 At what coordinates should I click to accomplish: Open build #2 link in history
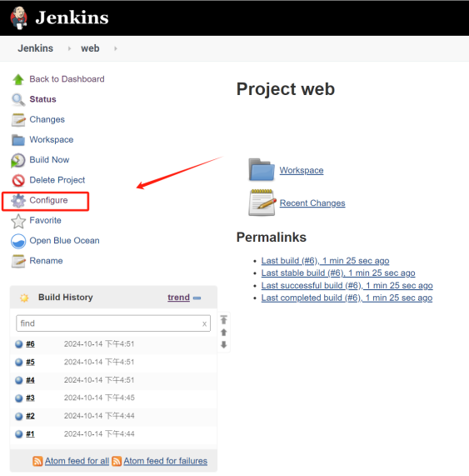tap(30, 416)
